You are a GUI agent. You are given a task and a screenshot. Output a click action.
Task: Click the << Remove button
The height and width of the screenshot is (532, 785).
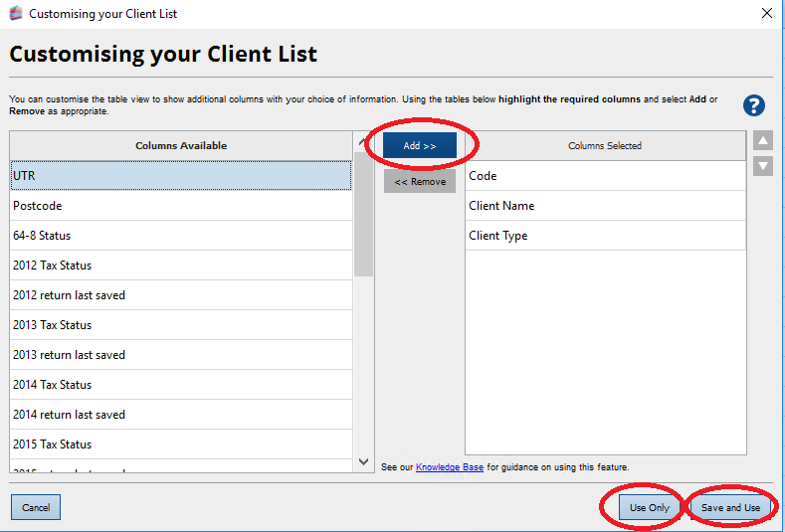coord(420,182)
